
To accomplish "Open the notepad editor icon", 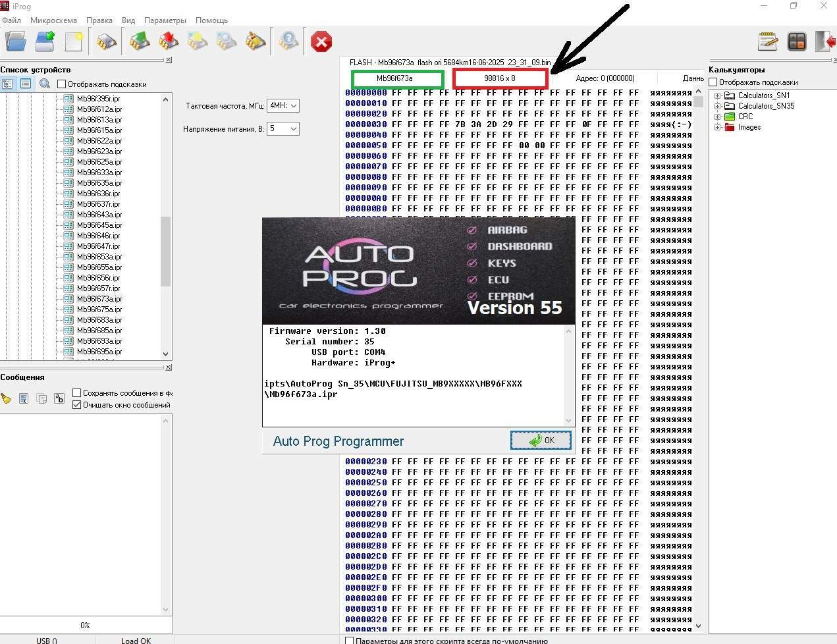I will point(768,42).
